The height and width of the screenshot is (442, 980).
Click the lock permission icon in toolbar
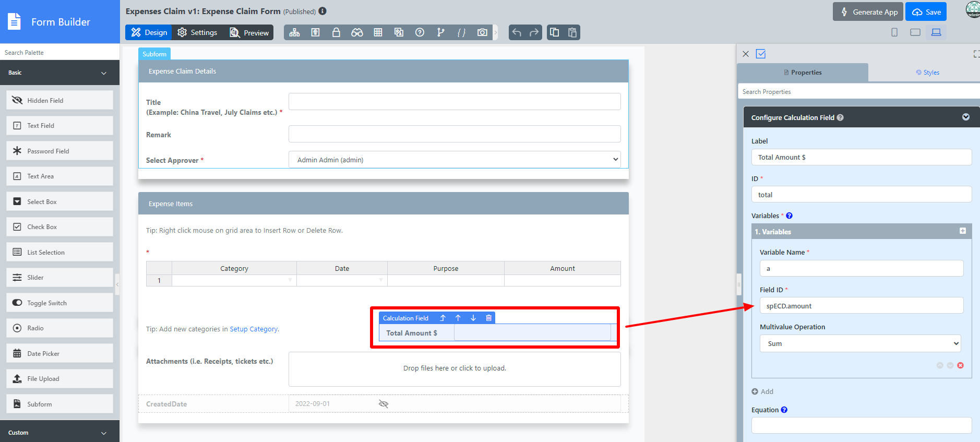(336, 32)
